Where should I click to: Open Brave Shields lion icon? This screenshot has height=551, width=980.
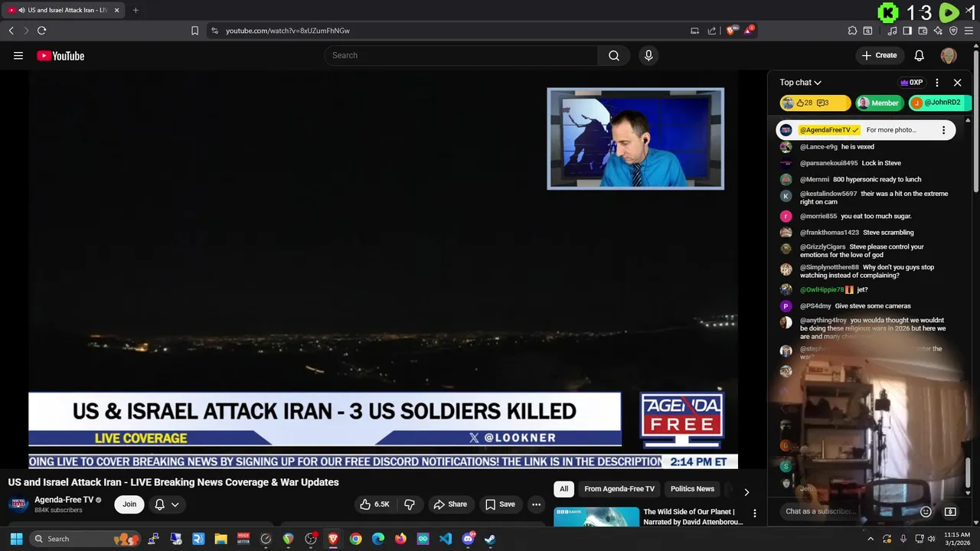click(x=731, y=31)
